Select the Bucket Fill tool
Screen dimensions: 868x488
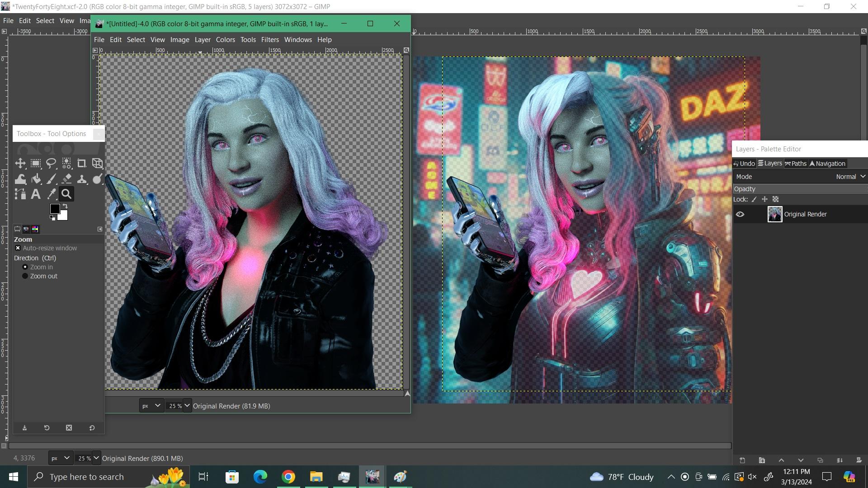pos(36,179)
